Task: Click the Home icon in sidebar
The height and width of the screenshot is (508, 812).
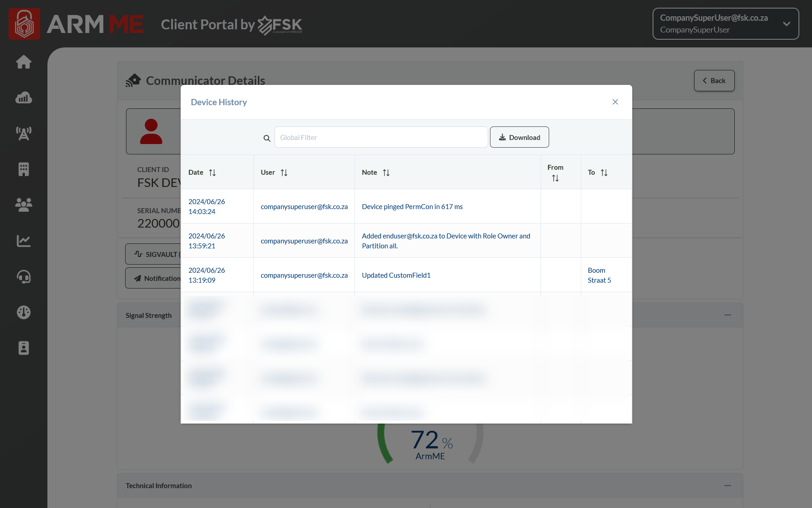Action: (23, 62)
